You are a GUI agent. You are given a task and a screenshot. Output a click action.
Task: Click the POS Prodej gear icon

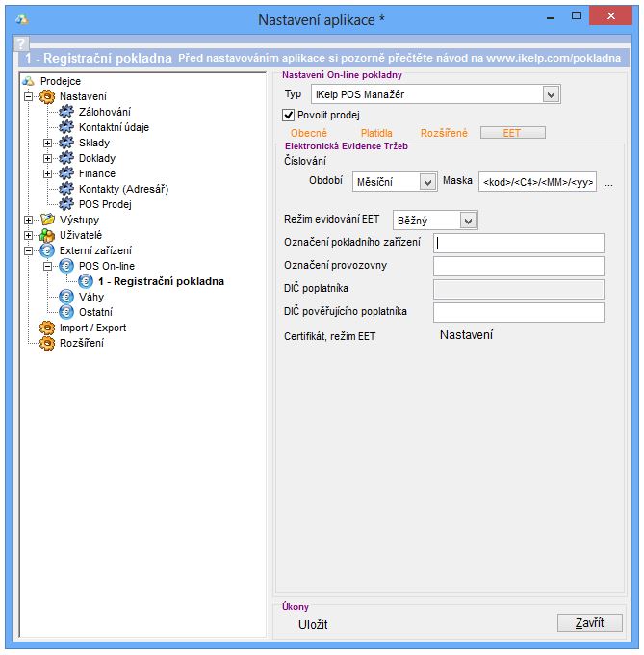66,204
